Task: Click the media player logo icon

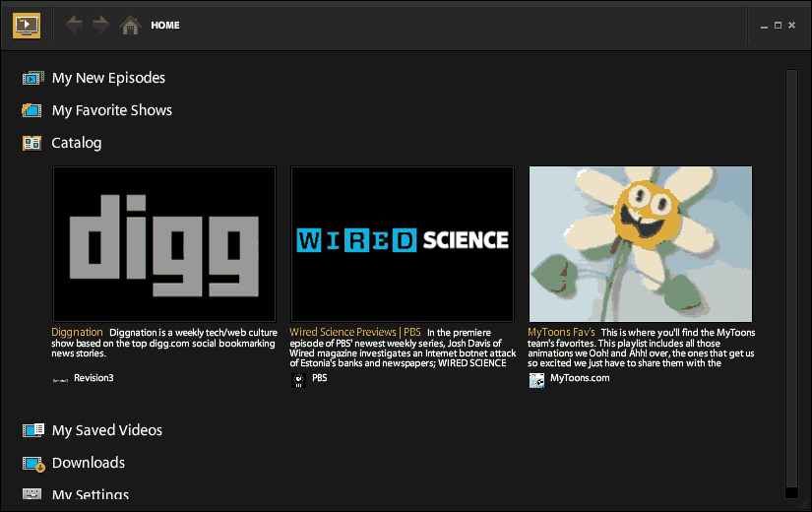Action: click(x=27, y=26)
